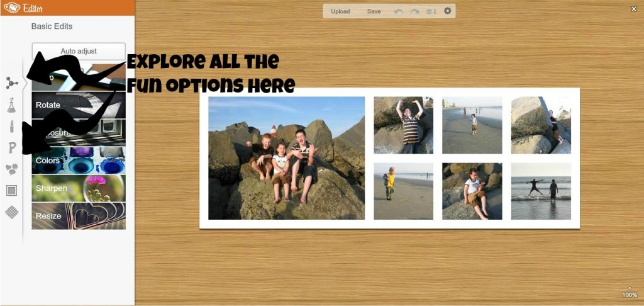Image resolution: width=644 pixels, height=306 pixels.
Task: Expand the Colors edit option
Action: [79, 161]
